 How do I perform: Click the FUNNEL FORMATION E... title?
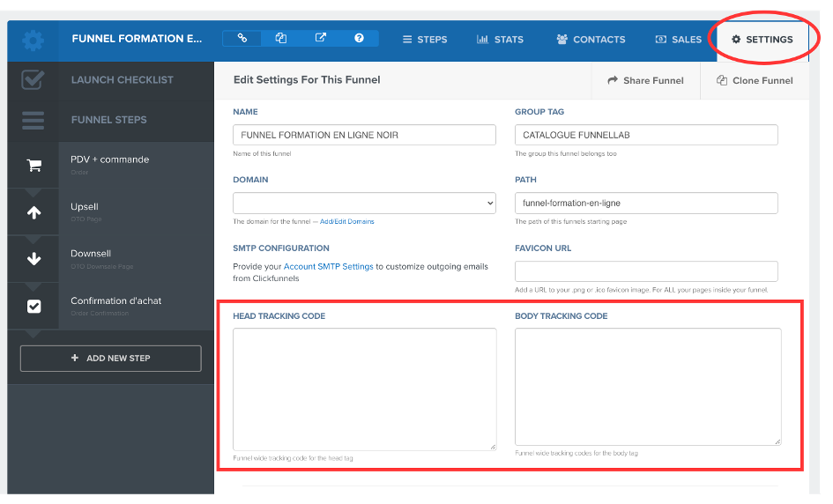click(137, 39)
